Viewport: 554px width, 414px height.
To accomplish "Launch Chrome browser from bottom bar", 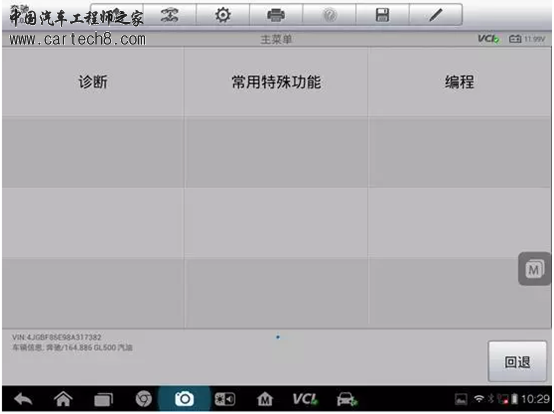I will (144, 400).
